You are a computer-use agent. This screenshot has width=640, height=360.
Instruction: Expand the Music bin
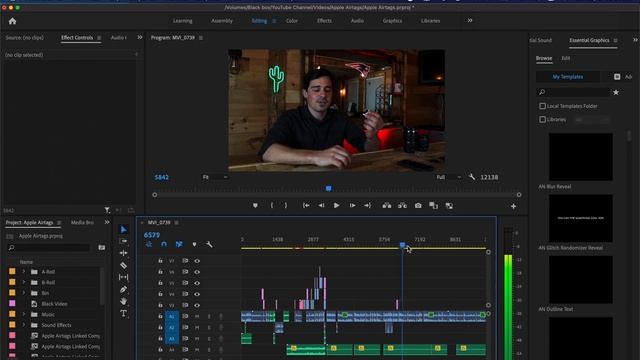[x=24, y=314]
